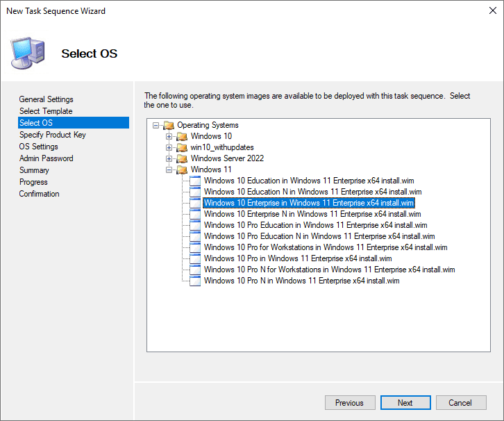The image size is (504, 421).
Task: Click the Operating Systems root folder icon
Action: 169,125
